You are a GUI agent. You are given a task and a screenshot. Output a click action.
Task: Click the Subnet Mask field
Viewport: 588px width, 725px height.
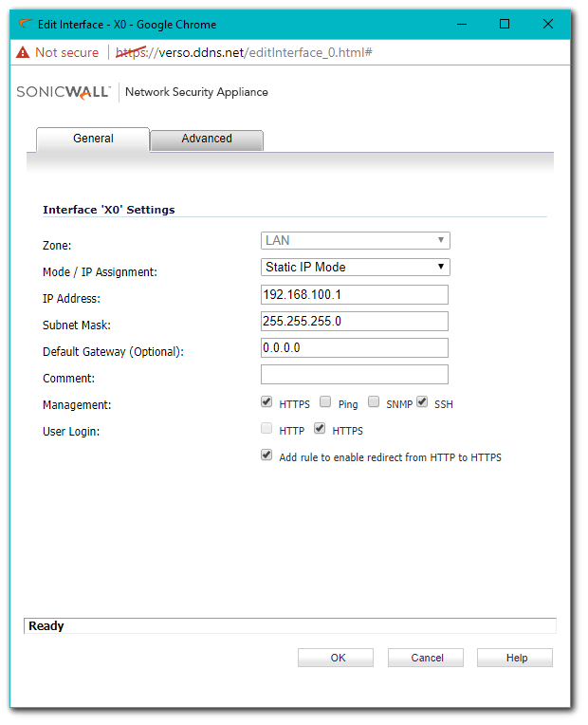354,322
